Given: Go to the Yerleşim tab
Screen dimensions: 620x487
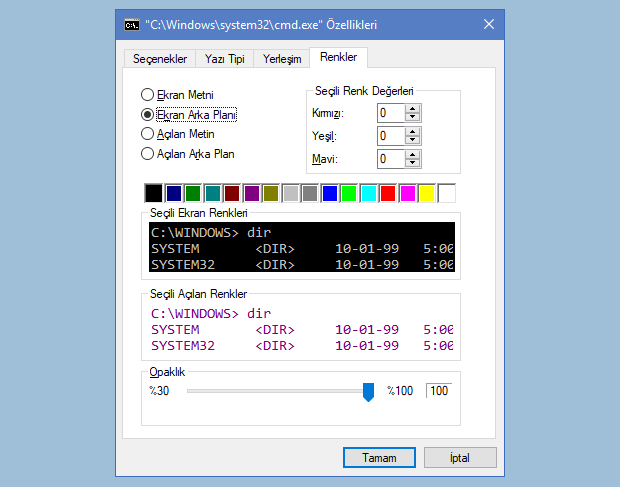Looking at the screenshot, I should 282,59.
